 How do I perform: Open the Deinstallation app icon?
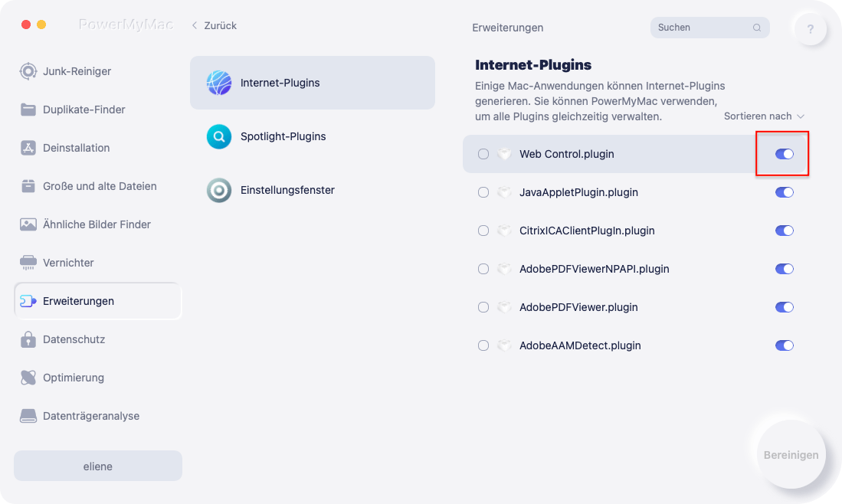28,148
